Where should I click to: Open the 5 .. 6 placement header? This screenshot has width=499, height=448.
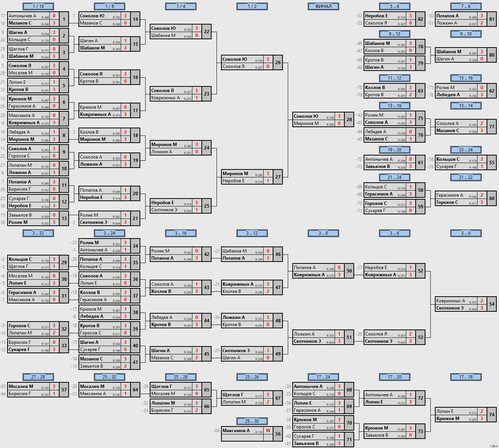pyautogui.click(x=395, y=6)
